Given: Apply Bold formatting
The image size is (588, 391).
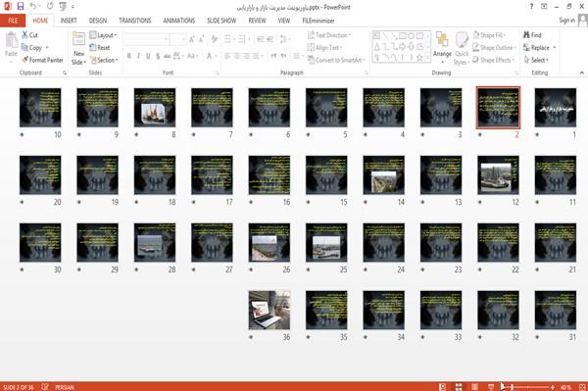Looking at the screenshot, I should [129, 56].
